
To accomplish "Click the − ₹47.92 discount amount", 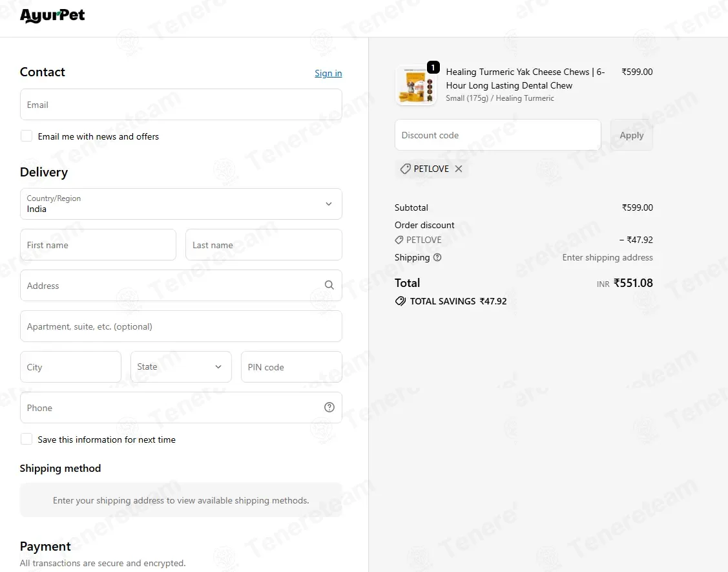I will coord(636,240).
